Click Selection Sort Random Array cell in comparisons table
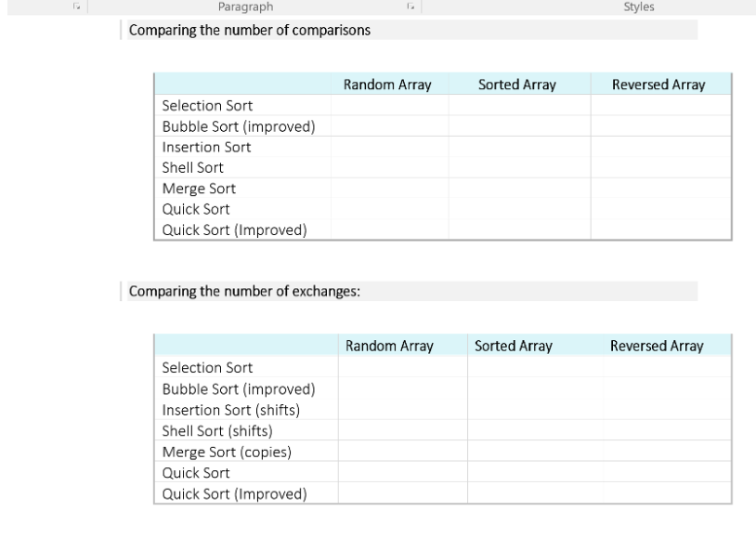Image resolution: width=756 pixels, height=538 pixels. click(x=389, y=105)
